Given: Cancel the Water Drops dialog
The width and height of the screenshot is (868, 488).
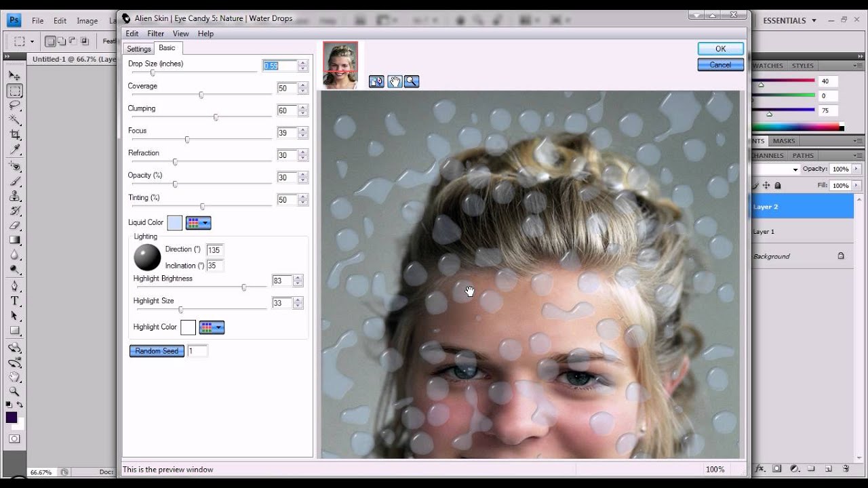Looking at the screenshot, I should click(720, 65).
